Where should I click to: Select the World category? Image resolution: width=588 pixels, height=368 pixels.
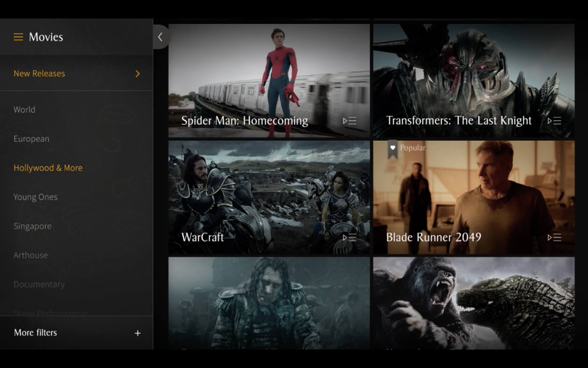[x=24, y=110]
